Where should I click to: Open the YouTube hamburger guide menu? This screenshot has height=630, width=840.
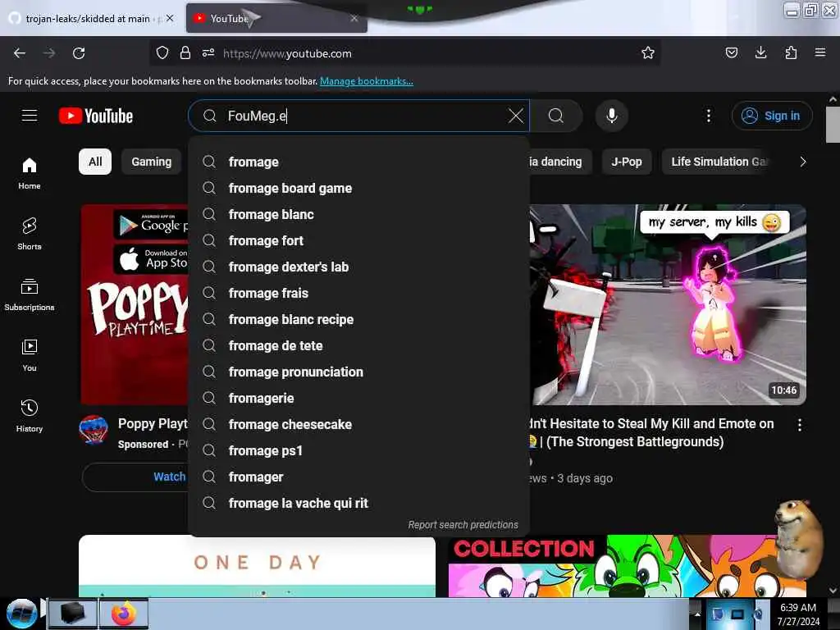coord(30,115)
